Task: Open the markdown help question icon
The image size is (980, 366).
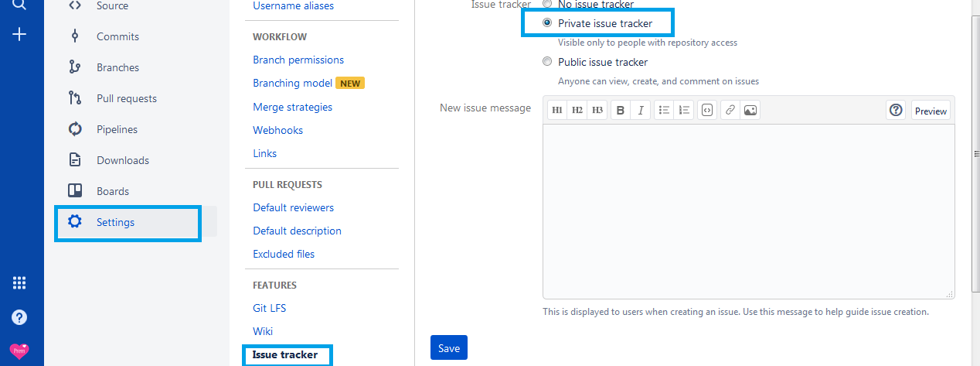Action: (896, 111)
